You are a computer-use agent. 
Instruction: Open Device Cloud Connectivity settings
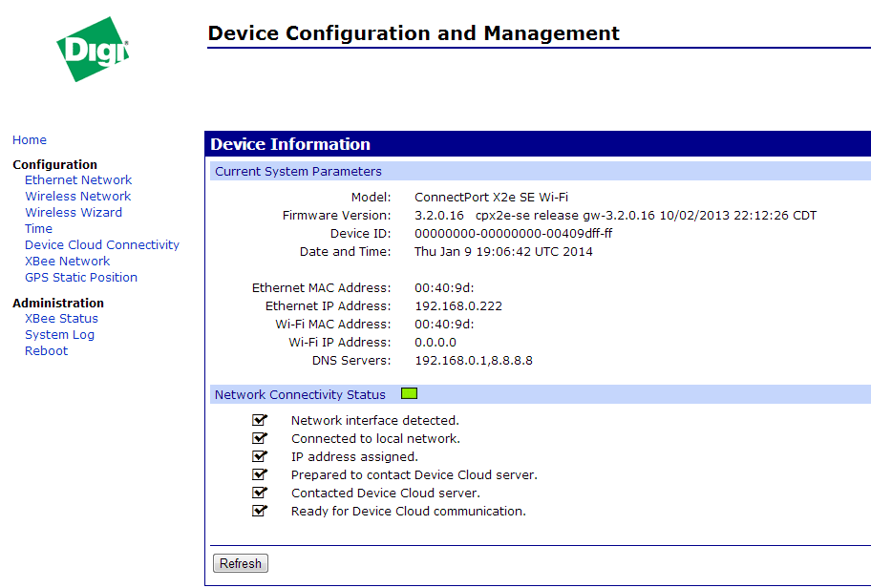coord(102,245)
